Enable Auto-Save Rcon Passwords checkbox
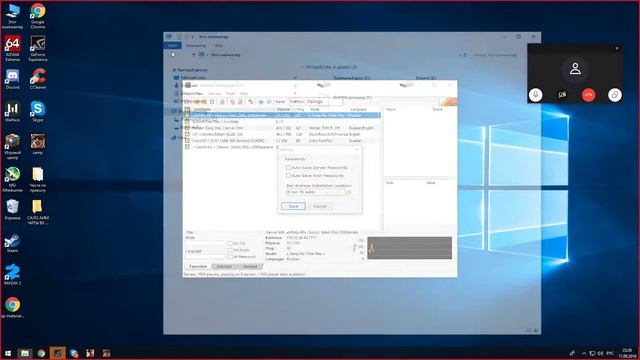Screen dimensions: 640x360 (x=288, y=176)
